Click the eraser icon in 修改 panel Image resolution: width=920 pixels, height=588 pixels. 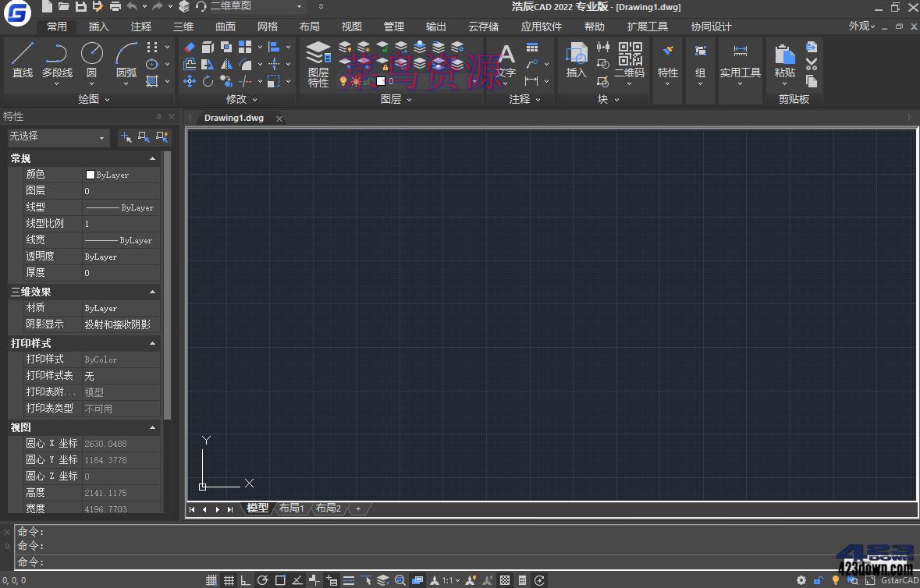(x=190, y=48)
